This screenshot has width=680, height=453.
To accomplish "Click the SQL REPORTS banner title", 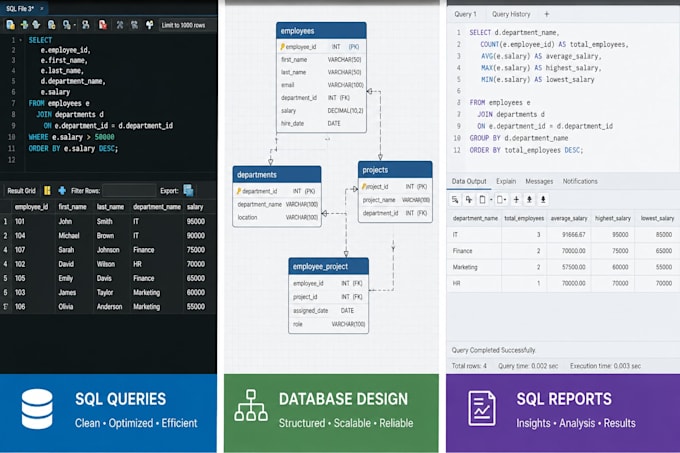I will [x=564, y=399].
